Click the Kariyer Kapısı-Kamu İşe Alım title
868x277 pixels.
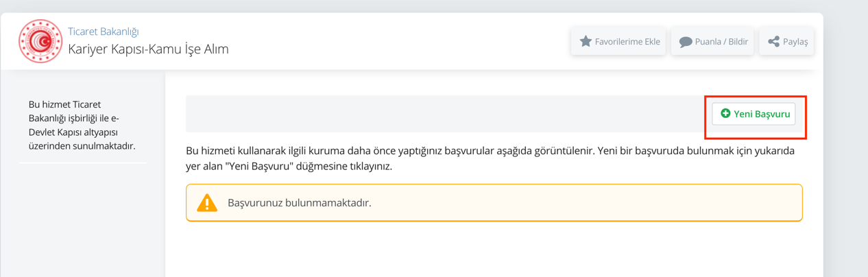[x=148, y=49]
